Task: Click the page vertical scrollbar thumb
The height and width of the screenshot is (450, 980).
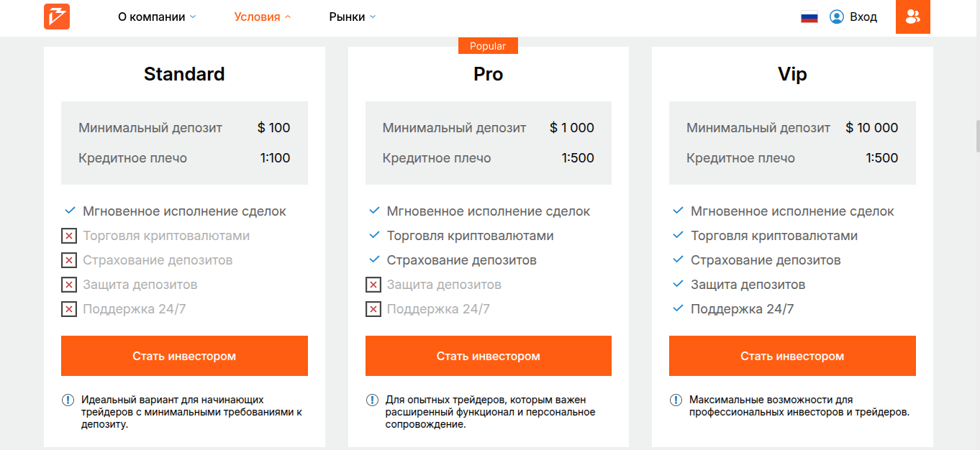Action: pyautogui.click(x=977, y=136)
